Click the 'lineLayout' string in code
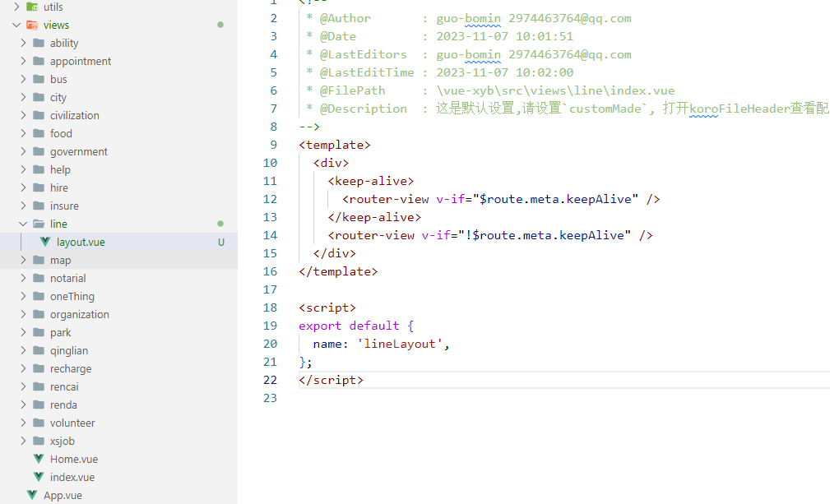 click(x=400, y=344)
